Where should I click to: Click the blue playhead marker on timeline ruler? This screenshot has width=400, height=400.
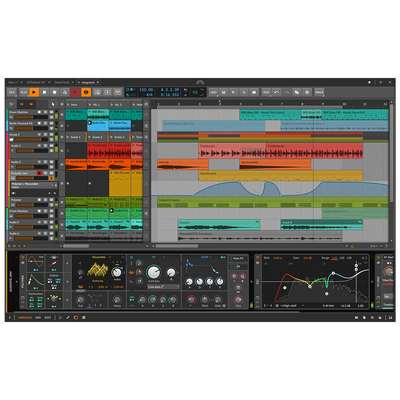(x=220, y=101)
